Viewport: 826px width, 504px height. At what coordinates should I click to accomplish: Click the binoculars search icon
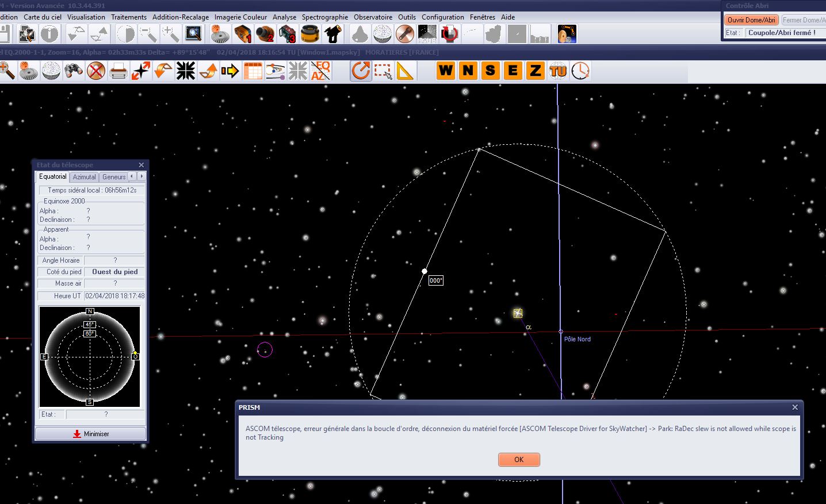coord(74,71)
